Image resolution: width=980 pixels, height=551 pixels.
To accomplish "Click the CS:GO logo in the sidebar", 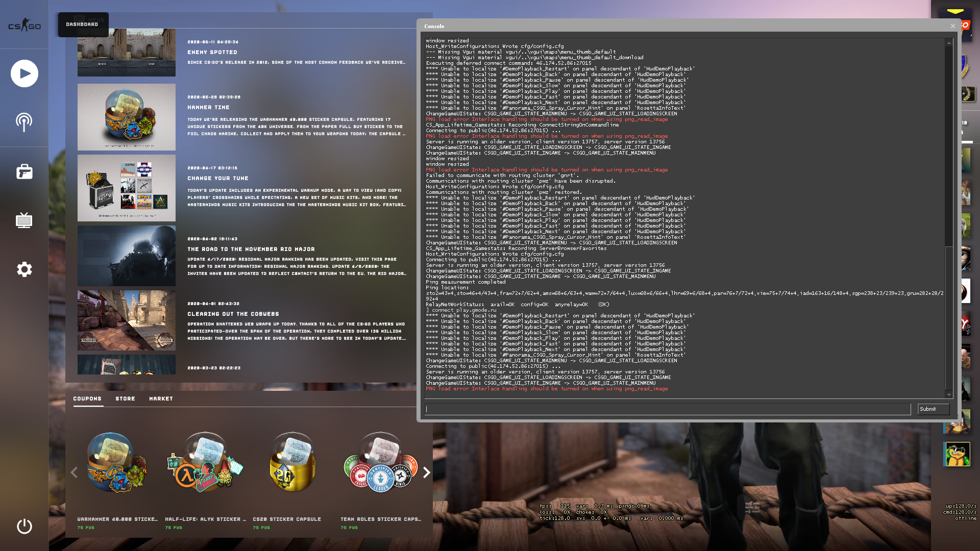I will pyautogui.click(x=24, y=25).
